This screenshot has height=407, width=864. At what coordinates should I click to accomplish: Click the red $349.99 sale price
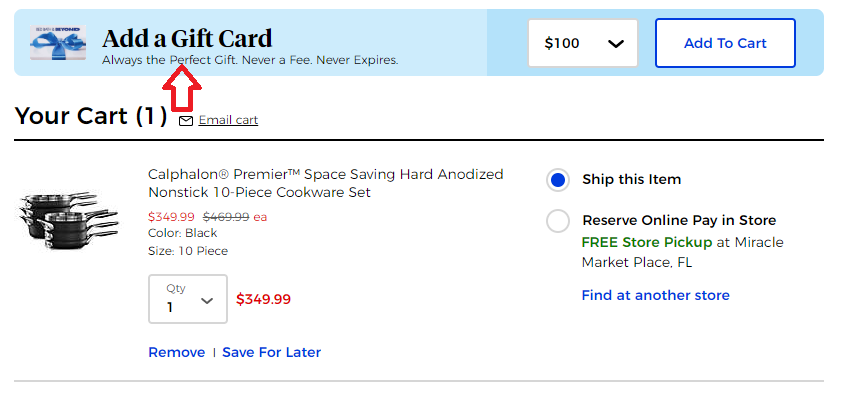171,216
